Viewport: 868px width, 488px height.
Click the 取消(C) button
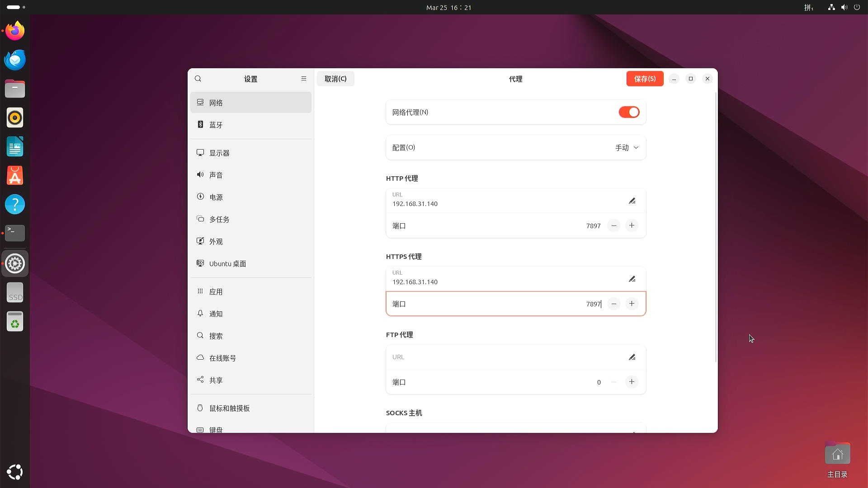[x=335, y=79]
